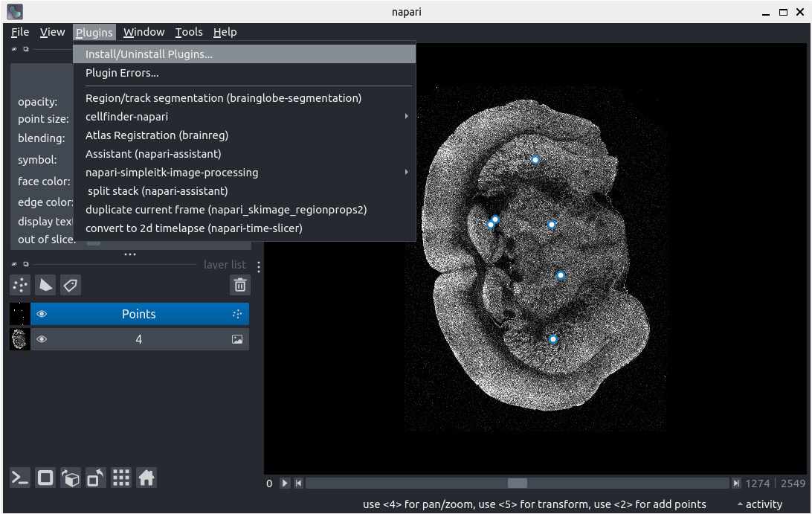
Task: Reset view with home icon
Action: [x=146, y=478]
